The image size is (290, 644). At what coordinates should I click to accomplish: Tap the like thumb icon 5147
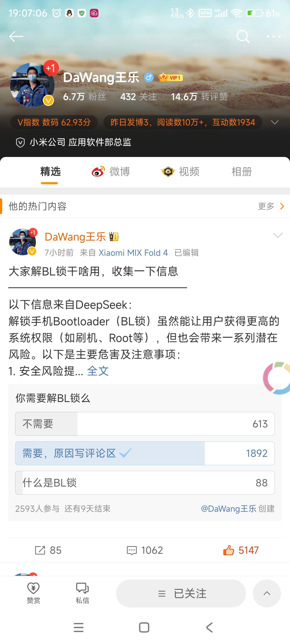(x=228, y=550)
